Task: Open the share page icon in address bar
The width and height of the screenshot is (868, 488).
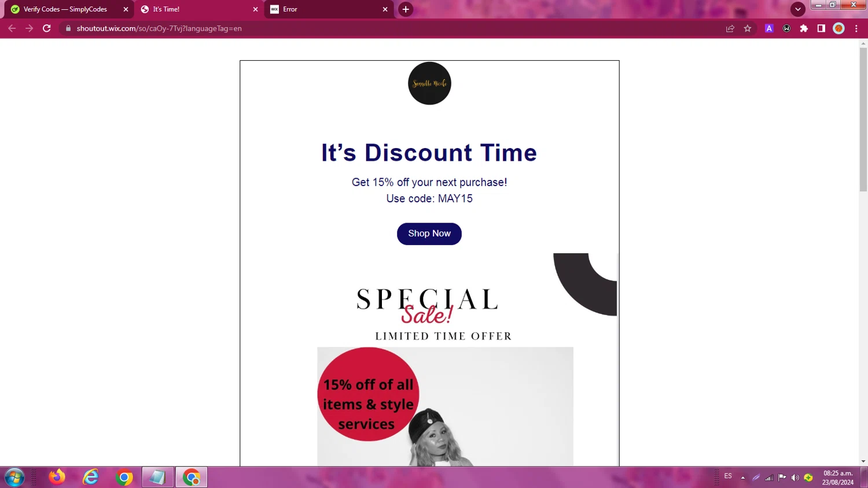Action: (730, 28)
